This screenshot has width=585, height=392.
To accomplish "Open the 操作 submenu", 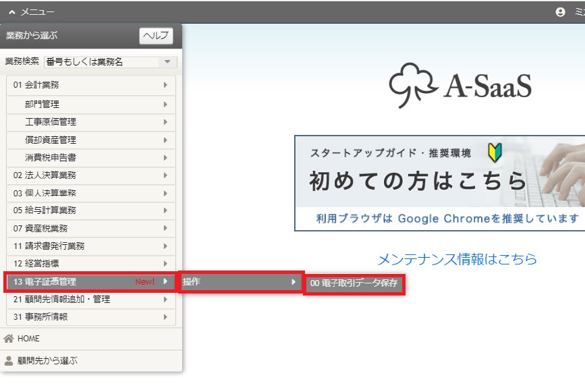I will pyautogui.click(x=241, y=282).
